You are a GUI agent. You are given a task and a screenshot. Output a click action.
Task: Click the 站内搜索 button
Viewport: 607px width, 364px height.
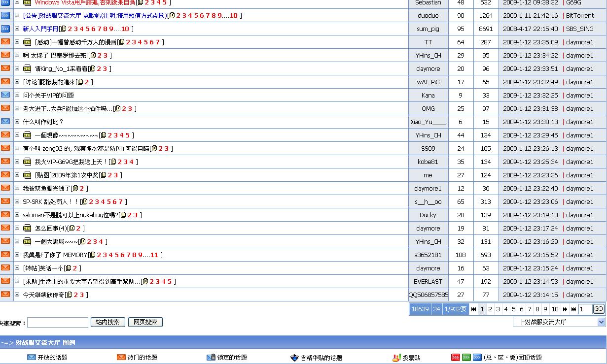pos(107,322)
